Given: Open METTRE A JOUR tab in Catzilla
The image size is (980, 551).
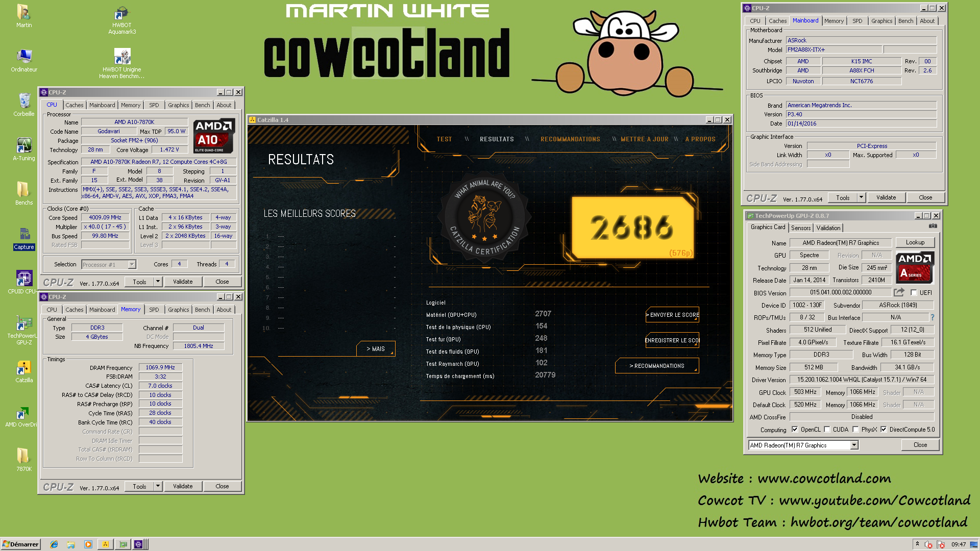Looking at the screenshot, I should point(645,139).
